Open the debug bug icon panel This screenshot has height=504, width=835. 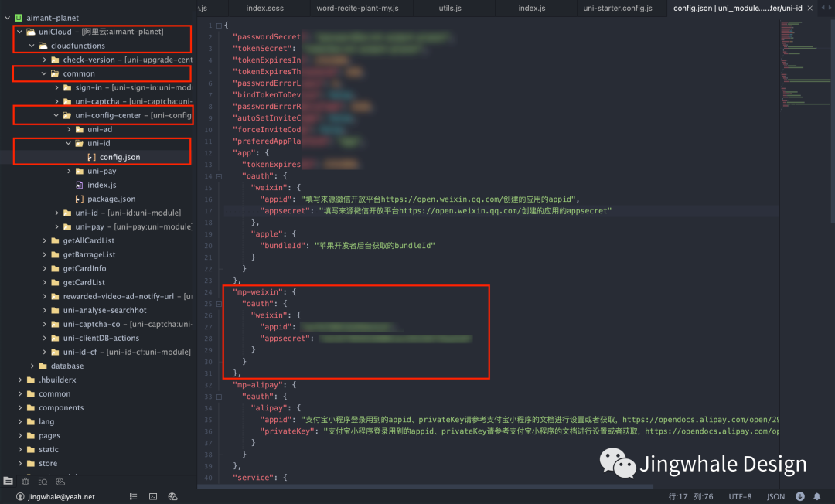(x=26, y=481)
